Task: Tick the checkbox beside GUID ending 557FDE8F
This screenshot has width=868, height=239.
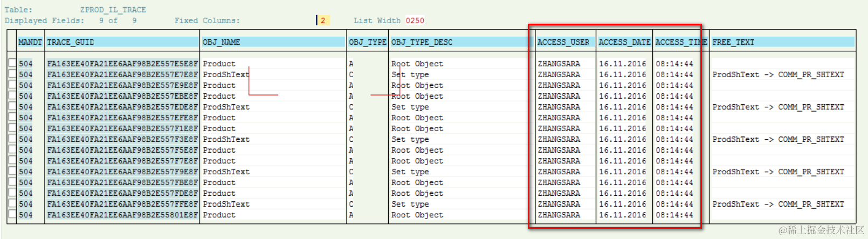Action: pyautogui.click(x=12, y=193)
